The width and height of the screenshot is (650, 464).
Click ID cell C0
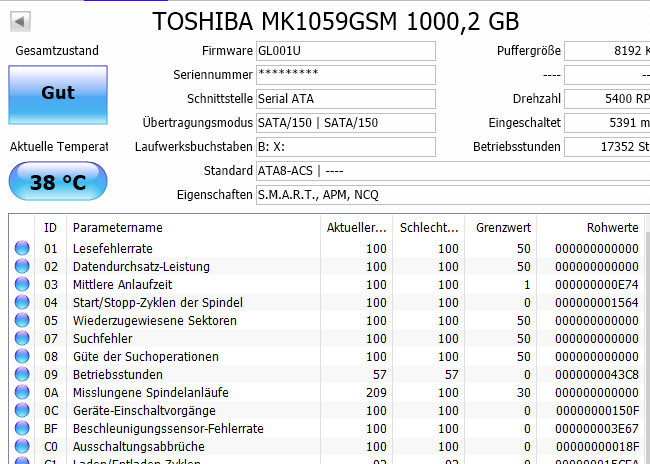click(51, 447)
